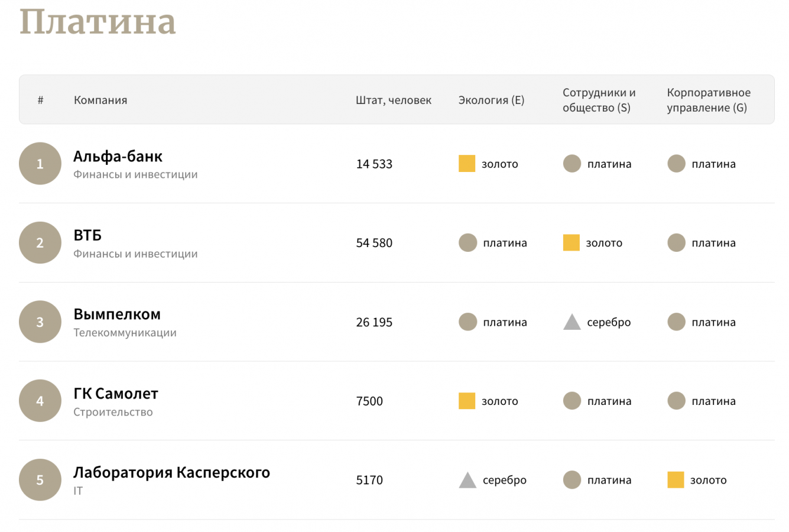The height and width of the screenshot is (532, 789).
Task: Open the ГК Самолет company link
Action: pyautogui.click(x=116, y=394)
